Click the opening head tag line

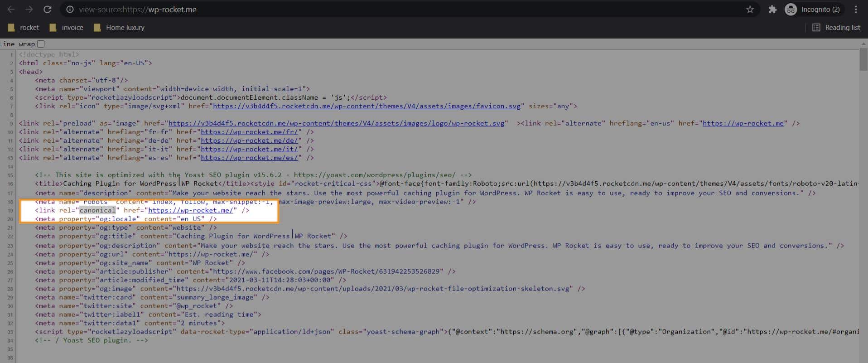[x=31, y=72]
